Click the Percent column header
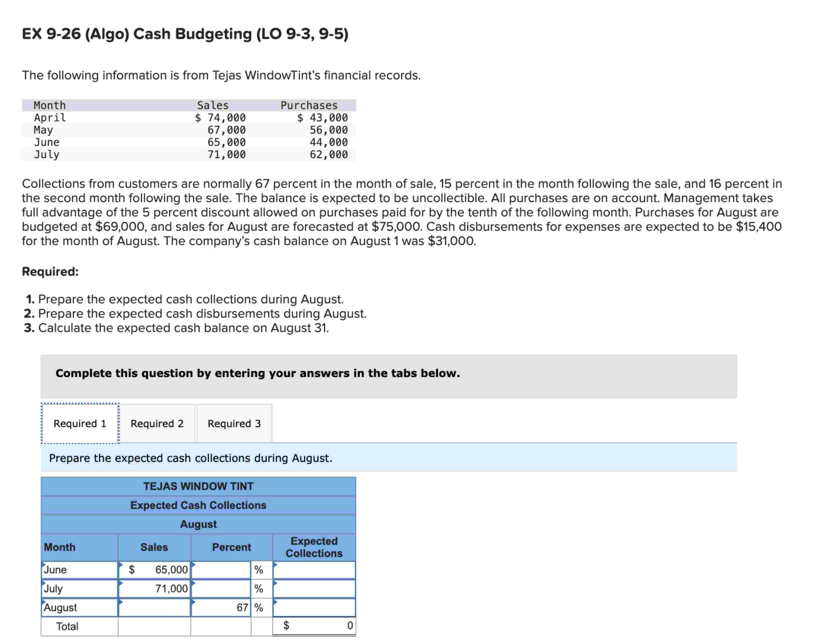This screenshot has width=826, height=644. (x=231, y=547)
